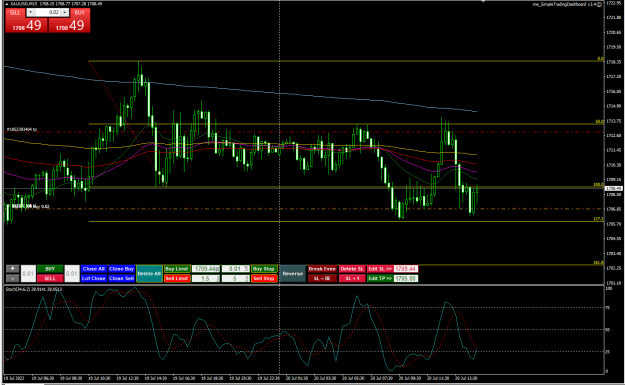Click the dashboard minus lot button

[x=12, y=278]
